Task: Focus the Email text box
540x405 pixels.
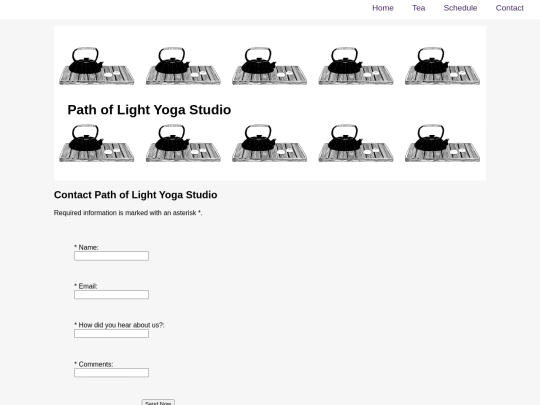Action: click(111, 294)
